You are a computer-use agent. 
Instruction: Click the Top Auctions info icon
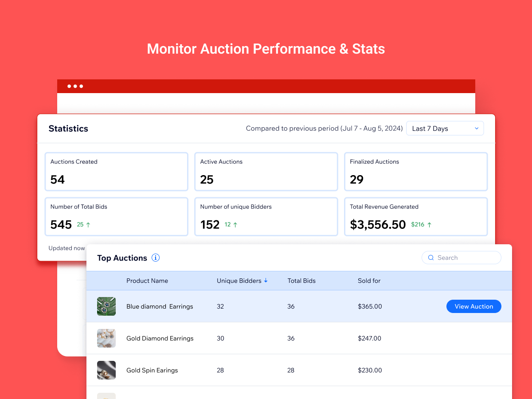click(156, 258)
